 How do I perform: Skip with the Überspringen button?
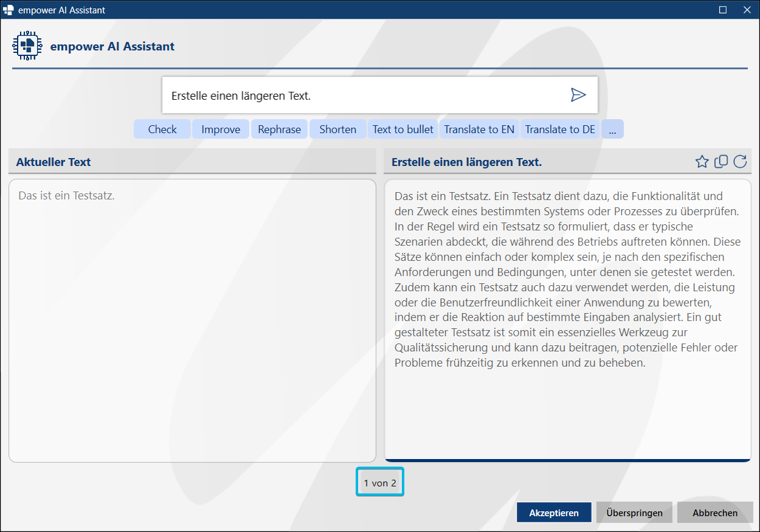click(x=634, y=513)
